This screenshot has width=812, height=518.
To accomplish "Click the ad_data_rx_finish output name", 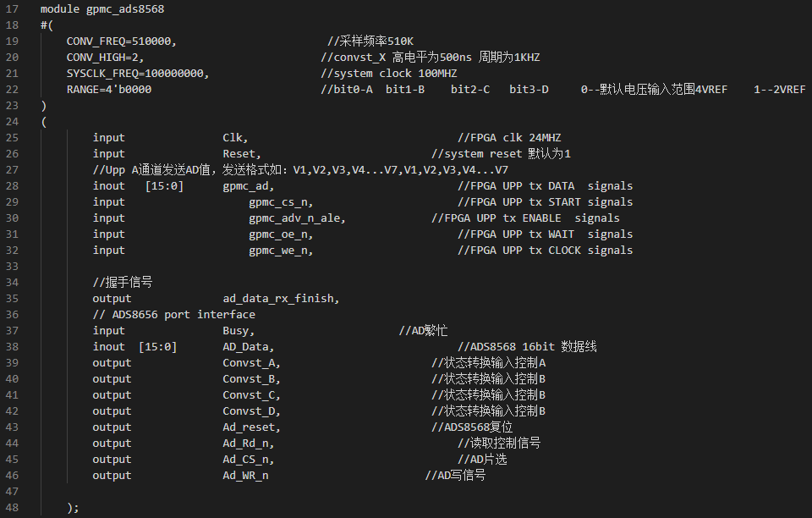I will tap(278, 299).
